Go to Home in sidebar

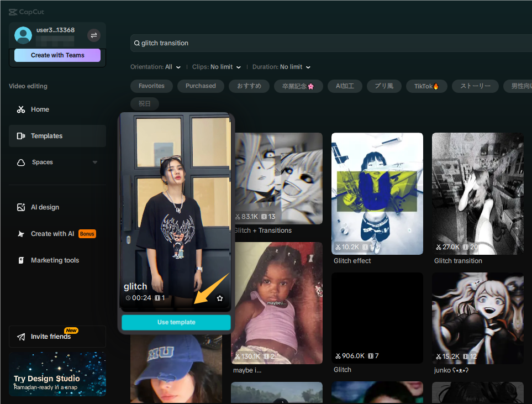(x=57, y=109)
